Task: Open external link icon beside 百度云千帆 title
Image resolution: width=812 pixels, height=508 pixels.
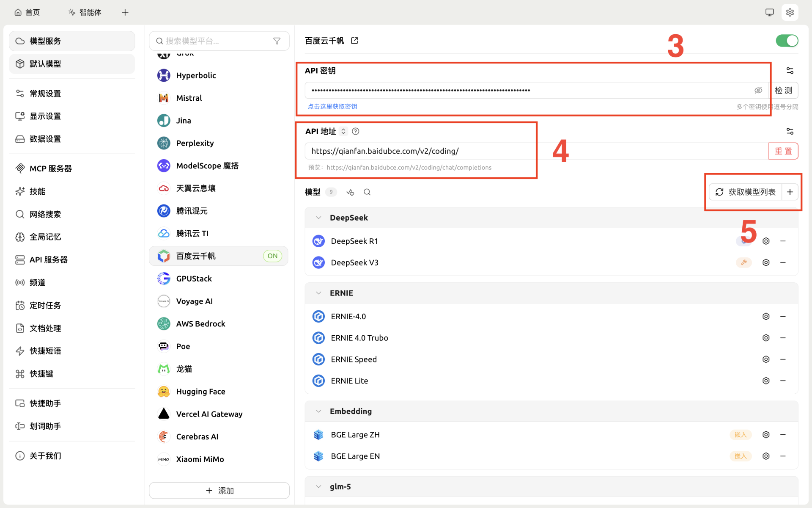Action: (x=354, y=41)
